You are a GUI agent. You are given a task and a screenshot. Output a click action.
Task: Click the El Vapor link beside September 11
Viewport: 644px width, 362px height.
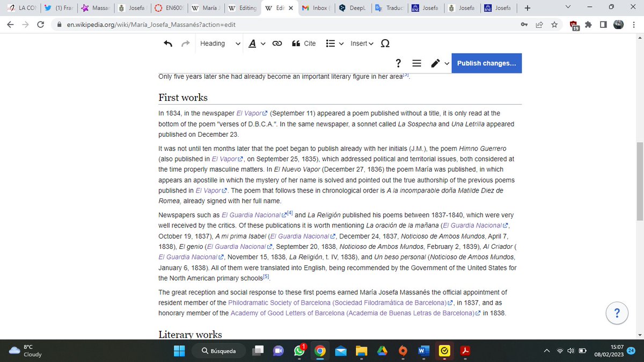pyautogui.click(x=252, y=113)
